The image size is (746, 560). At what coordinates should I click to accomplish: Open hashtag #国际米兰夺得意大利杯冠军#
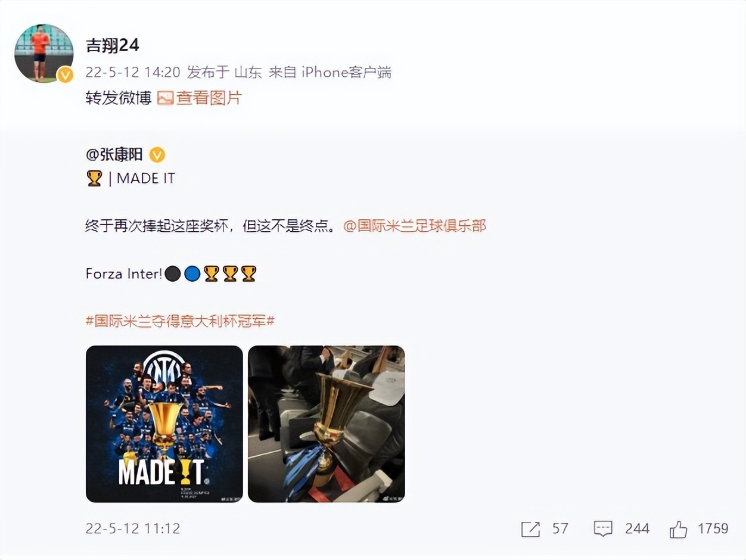[180, 322]
